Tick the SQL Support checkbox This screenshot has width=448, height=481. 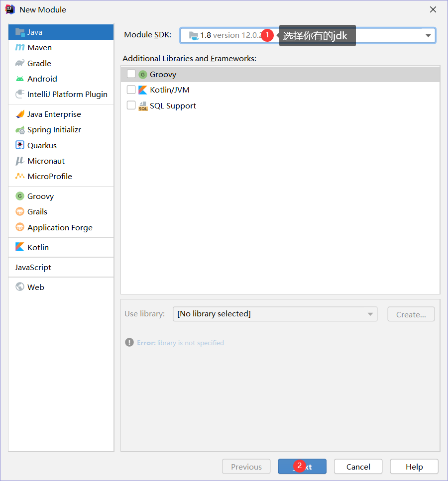coord(131,105)
